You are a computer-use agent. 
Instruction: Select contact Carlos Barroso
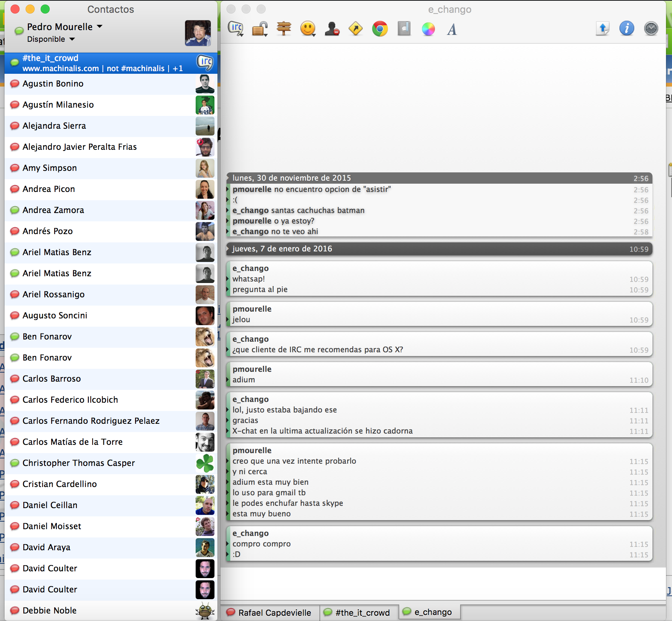point(111,379)
